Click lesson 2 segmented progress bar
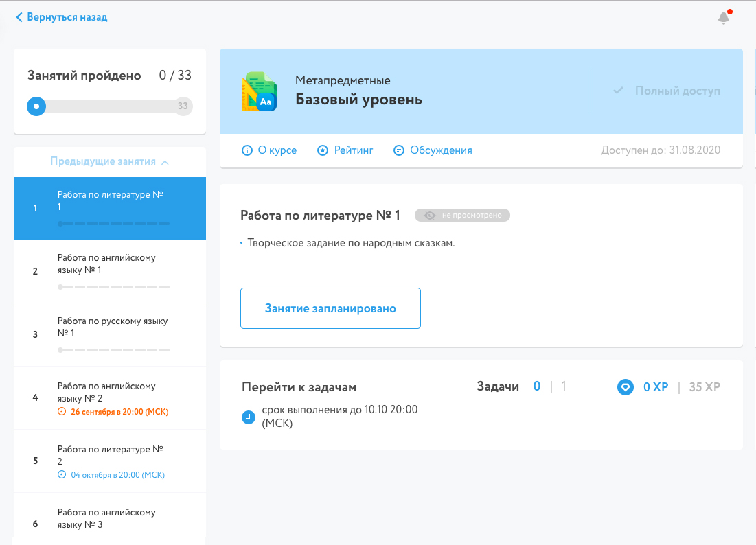Viewport: 756px width, 545px height. point(114,287)
